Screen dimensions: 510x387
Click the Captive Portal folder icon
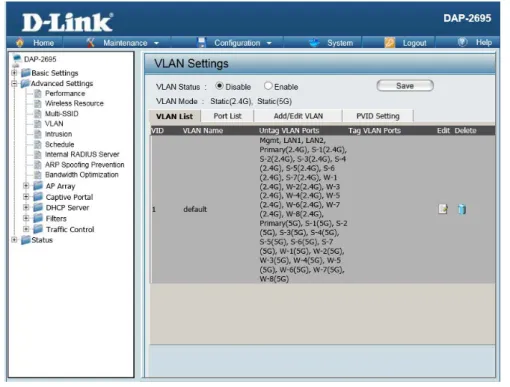[x=38, y=197]
